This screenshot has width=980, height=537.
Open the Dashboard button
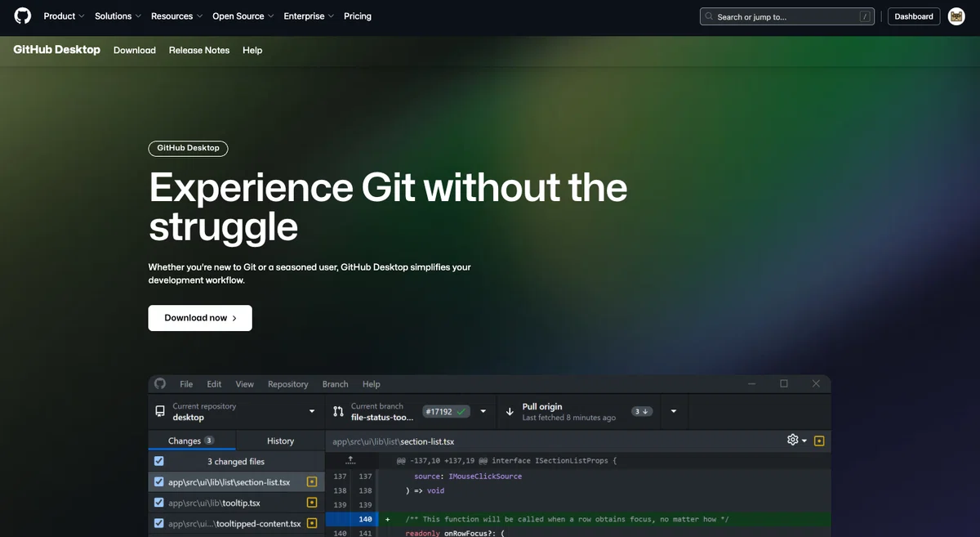pos(914,16)
